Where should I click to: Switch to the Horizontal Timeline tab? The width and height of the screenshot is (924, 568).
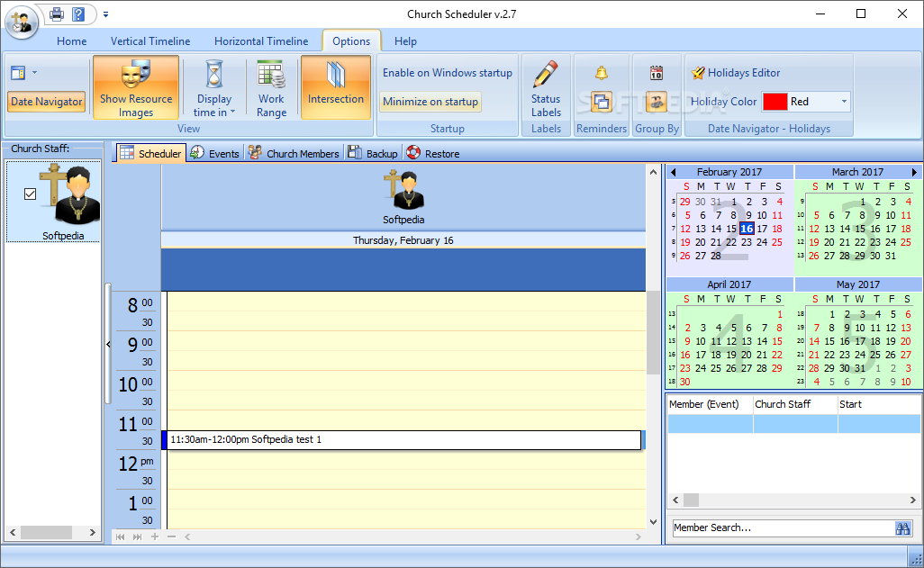(x=261, y=41)
